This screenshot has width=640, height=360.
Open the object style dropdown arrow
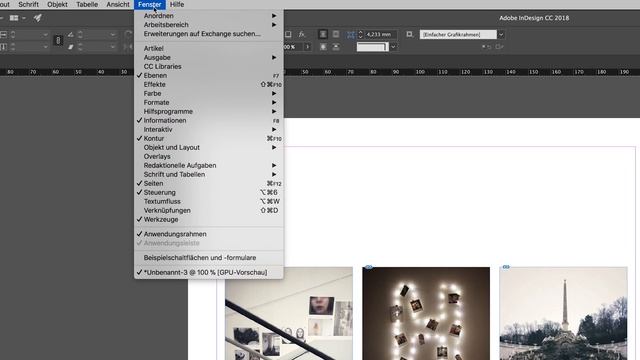501,35
